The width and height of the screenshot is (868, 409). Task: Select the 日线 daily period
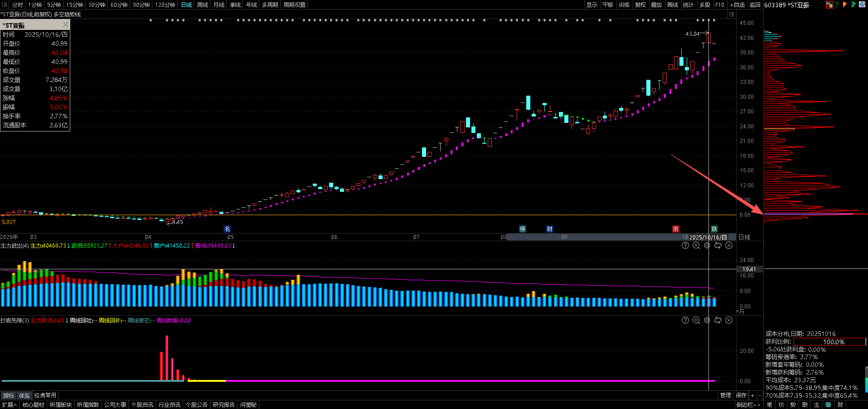[x=187, y=5]
